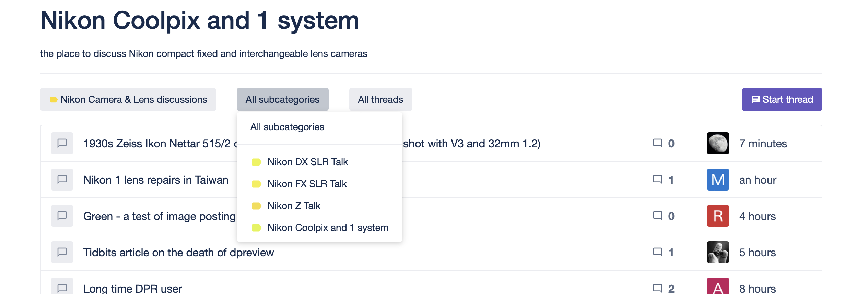This screenshot has height=294, width=868.
Task: Click reply count icon in an hour row
Action: tap(657, 180)
